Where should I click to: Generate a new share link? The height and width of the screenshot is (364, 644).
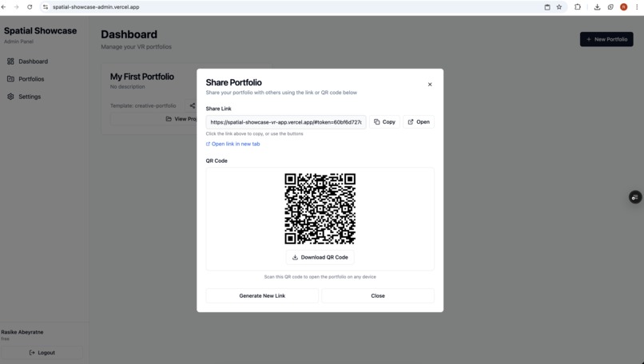pyautogui.click(x=262, y=295)
